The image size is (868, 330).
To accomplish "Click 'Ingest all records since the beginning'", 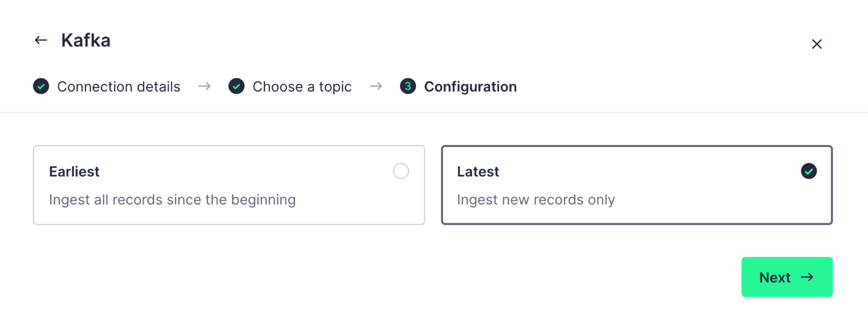I will pos(172,200).
